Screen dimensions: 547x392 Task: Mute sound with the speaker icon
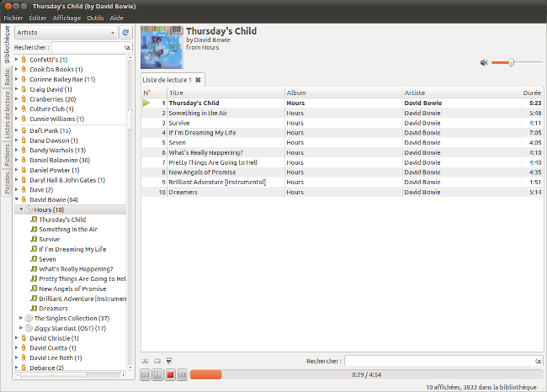click(484, 62)
